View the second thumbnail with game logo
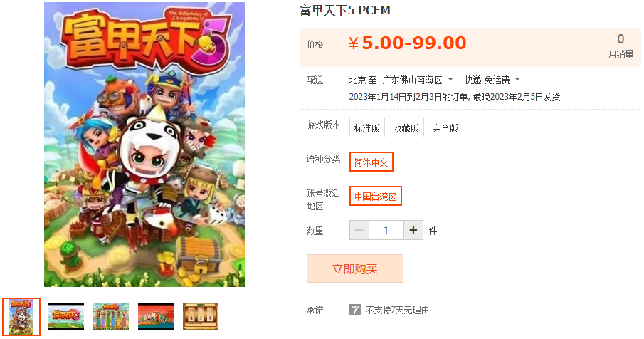The width and height of the screenshot is (644, 339). pos(66,317)
